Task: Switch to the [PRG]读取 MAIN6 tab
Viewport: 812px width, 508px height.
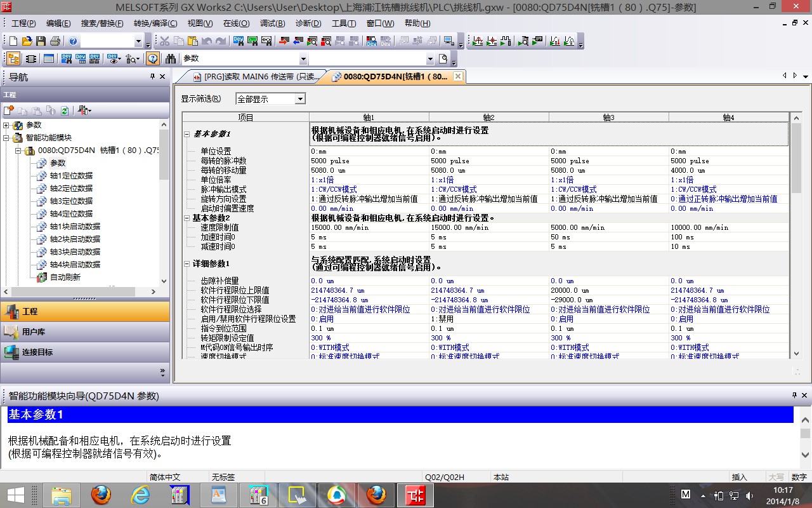Action: [x=255, y=77]
